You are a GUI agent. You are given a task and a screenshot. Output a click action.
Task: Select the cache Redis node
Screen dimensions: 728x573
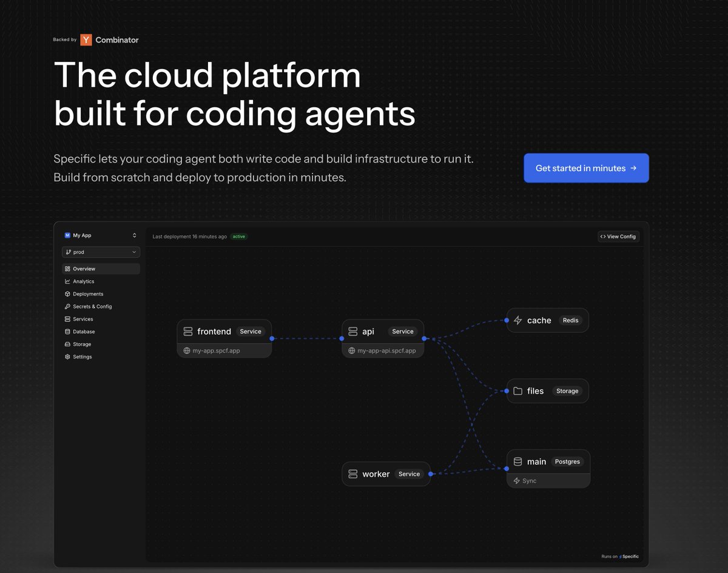coord(548,320)
